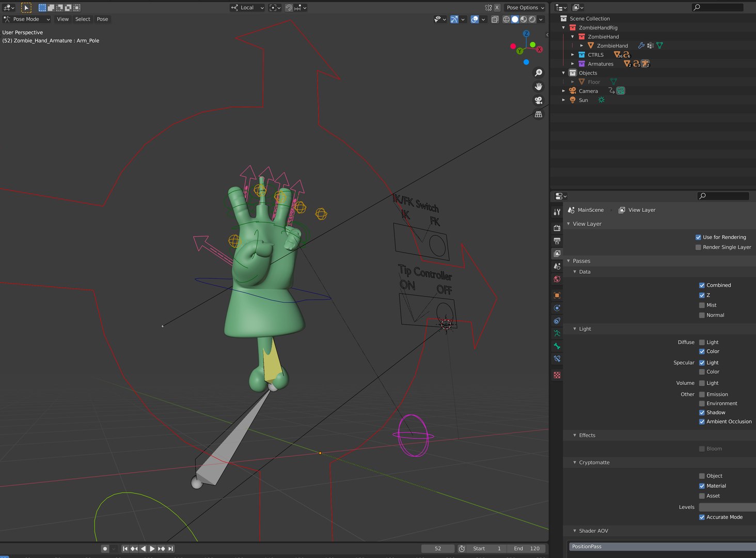Toggle Render Single Layer checkbox

point(698,247)
